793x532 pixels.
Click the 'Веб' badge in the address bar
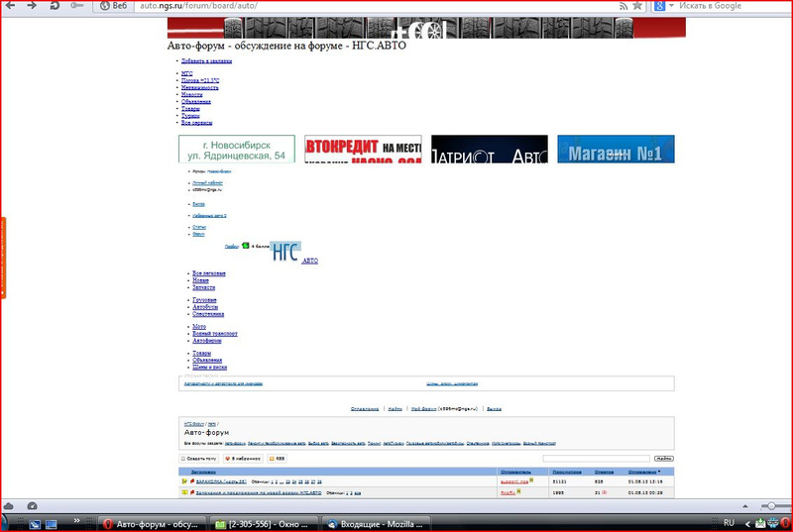(x=113, y=6)
